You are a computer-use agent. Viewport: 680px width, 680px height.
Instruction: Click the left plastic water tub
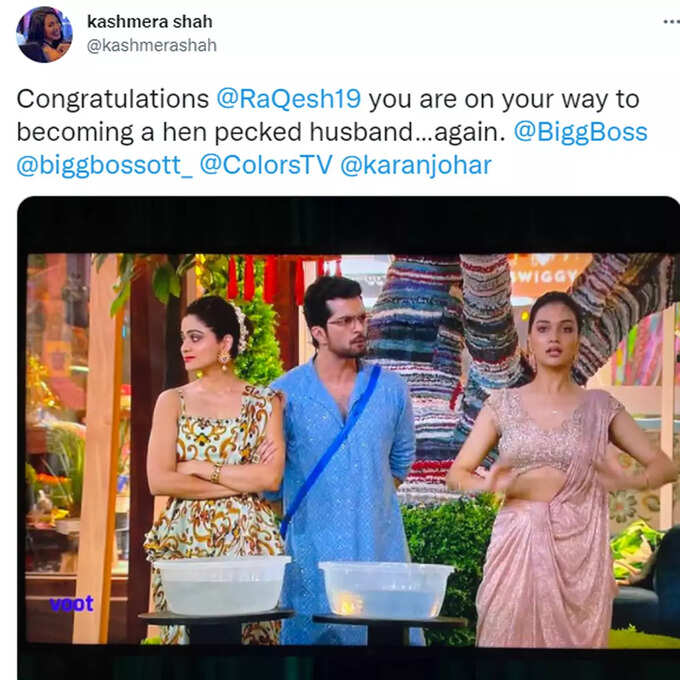click(x=222, y=585)
